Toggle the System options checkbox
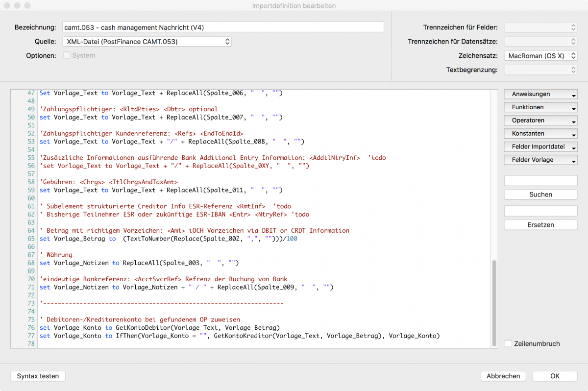 pyautogui.click(x=67, y=56)
